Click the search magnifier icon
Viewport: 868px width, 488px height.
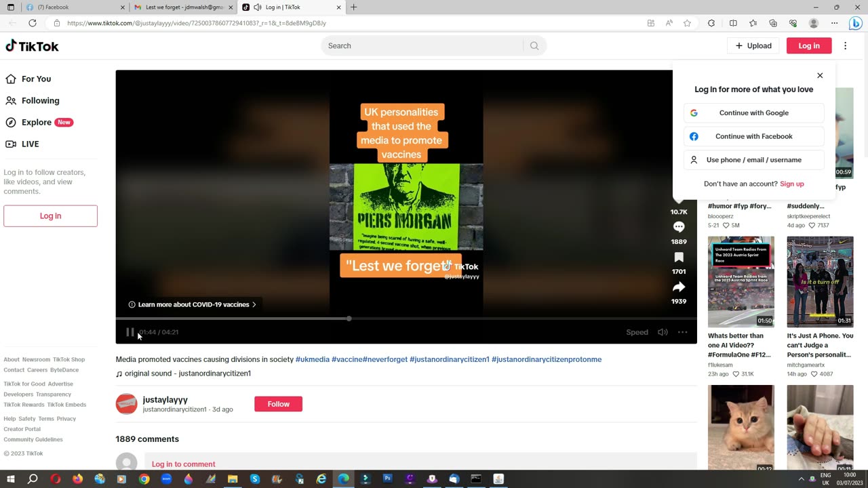tap(534, 45)
